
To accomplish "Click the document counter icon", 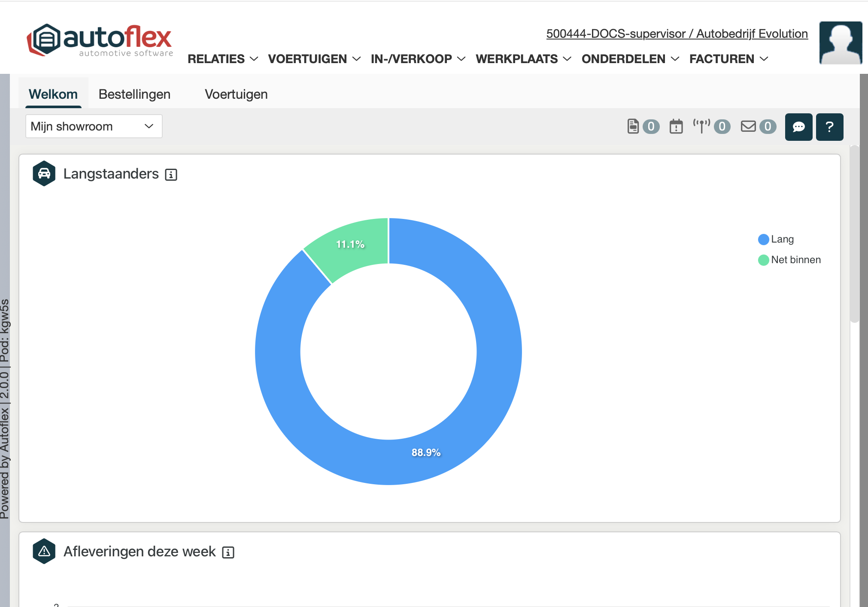I will point(633,127).
